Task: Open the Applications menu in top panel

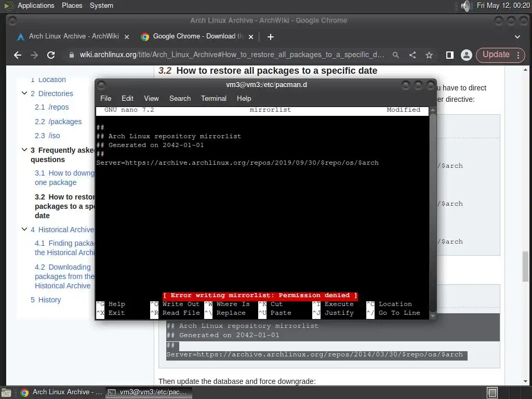Action: pyautogui.click(x=36, y=5)
